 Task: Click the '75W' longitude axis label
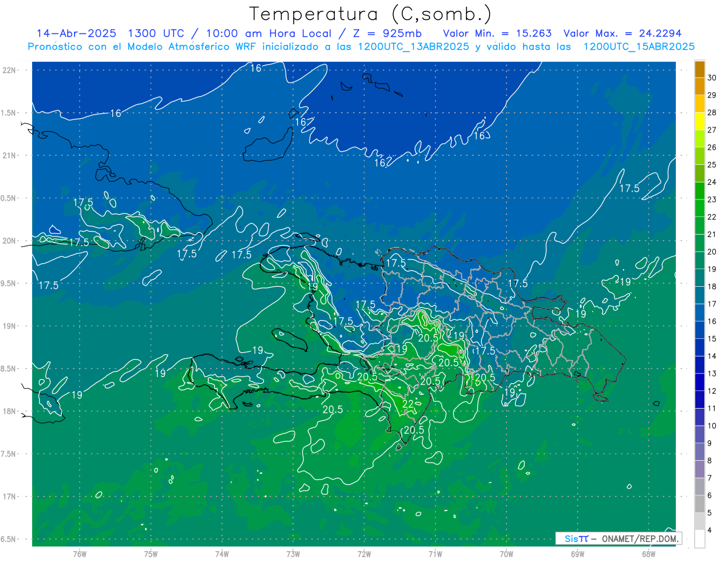(150, 554)
